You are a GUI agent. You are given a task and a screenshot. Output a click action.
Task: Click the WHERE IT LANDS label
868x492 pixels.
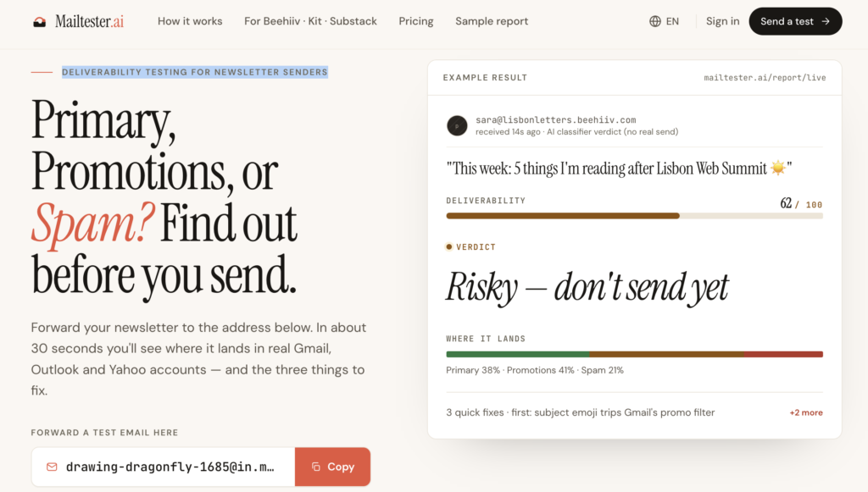486,339
